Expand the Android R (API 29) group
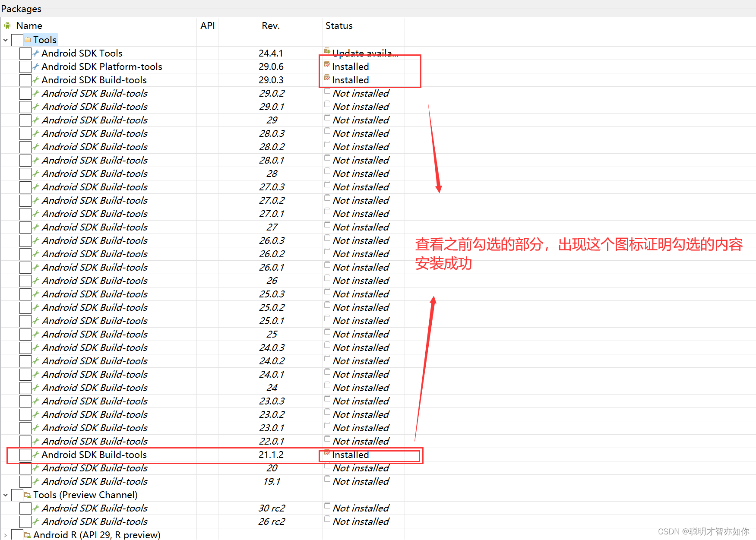The width and height of the screenshot is (756, 540). pos(6,535)
